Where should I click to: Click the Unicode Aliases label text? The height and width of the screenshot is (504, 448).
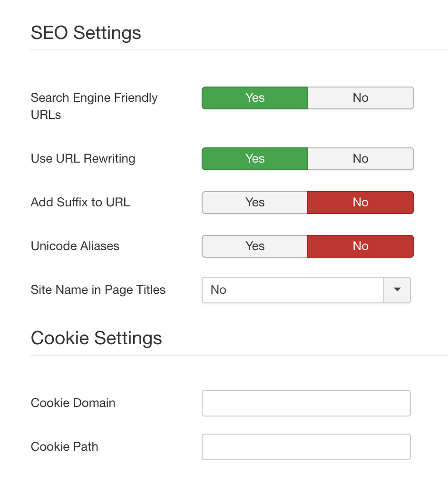pos(75,246)
